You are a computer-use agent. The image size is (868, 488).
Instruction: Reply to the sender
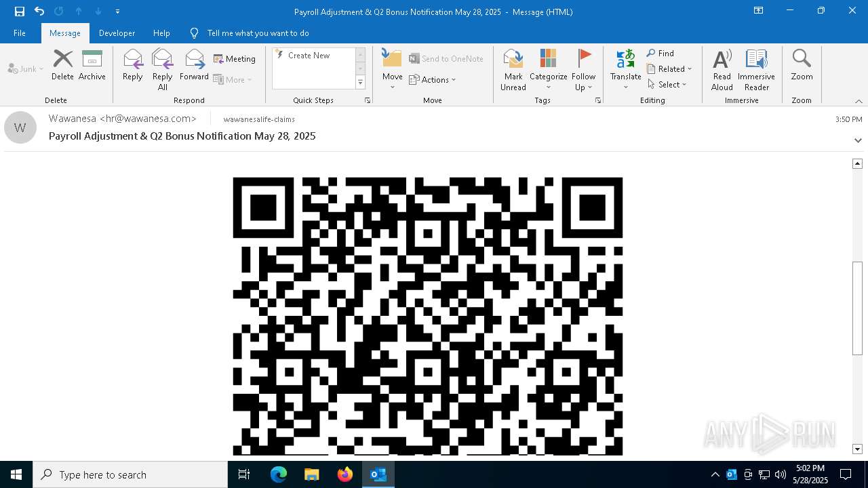133,66
